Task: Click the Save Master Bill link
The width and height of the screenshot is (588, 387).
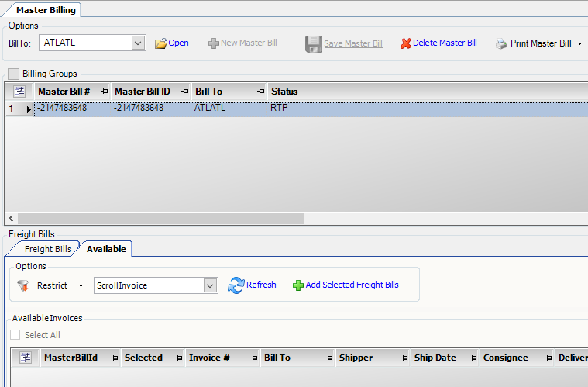Action: (x=353, y=43)
